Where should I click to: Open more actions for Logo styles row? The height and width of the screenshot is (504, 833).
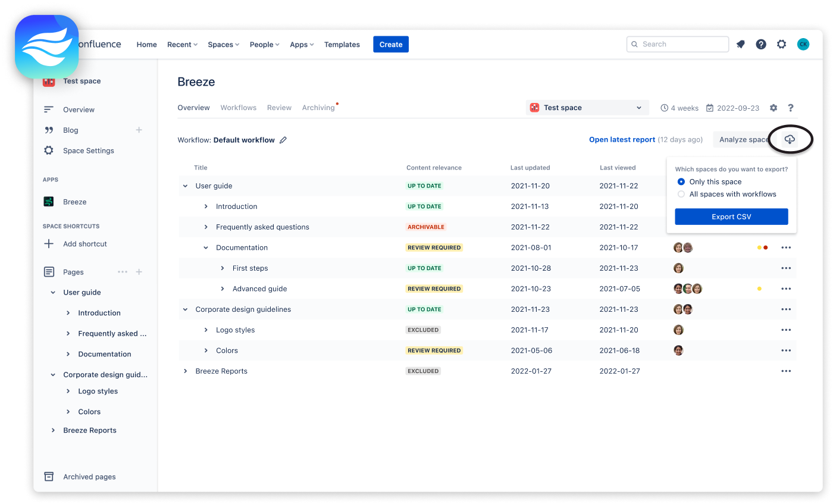click(786, 330)
